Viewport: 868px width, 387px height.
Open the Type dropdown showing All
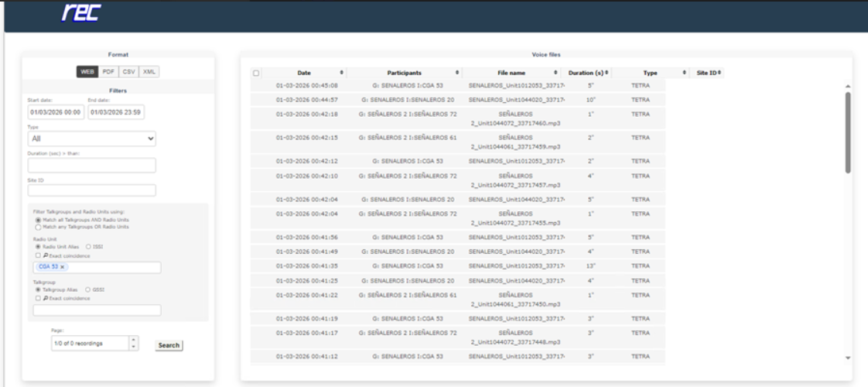coord(92,139)
